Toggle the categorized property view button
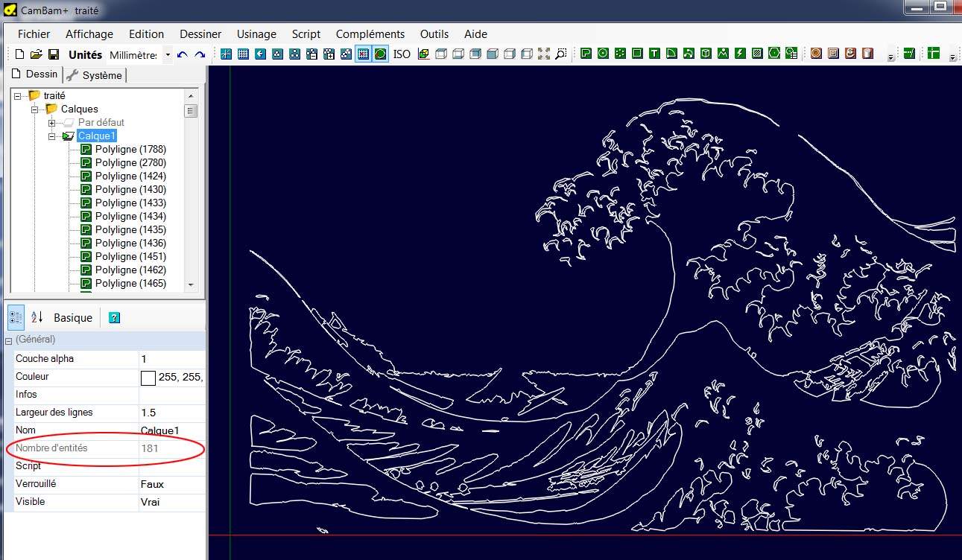962x560 pixels. 16,317
